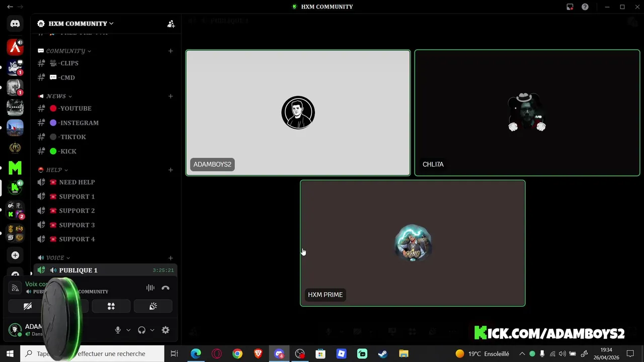Open the INSTEGRAM channel
The width and height of the screenshot is (644, 362).
[106, 123]
